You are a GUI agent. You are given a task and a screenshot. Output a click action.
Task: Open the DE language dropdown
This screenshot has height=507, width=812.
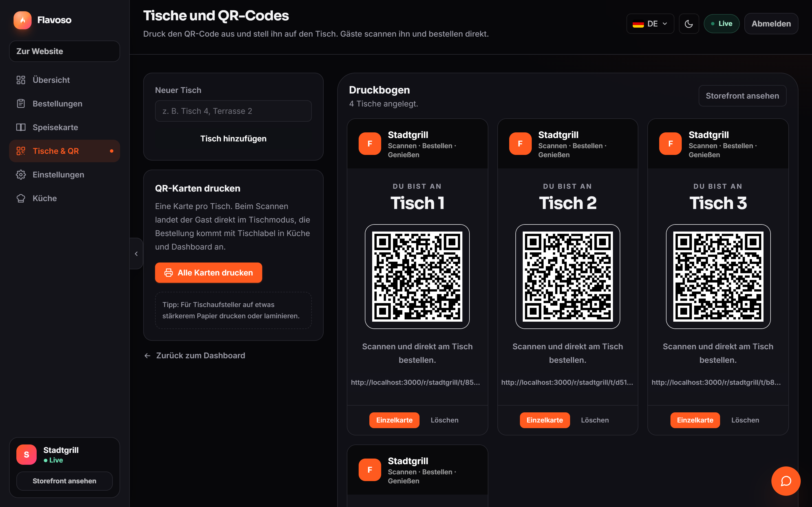click(650, 24)
